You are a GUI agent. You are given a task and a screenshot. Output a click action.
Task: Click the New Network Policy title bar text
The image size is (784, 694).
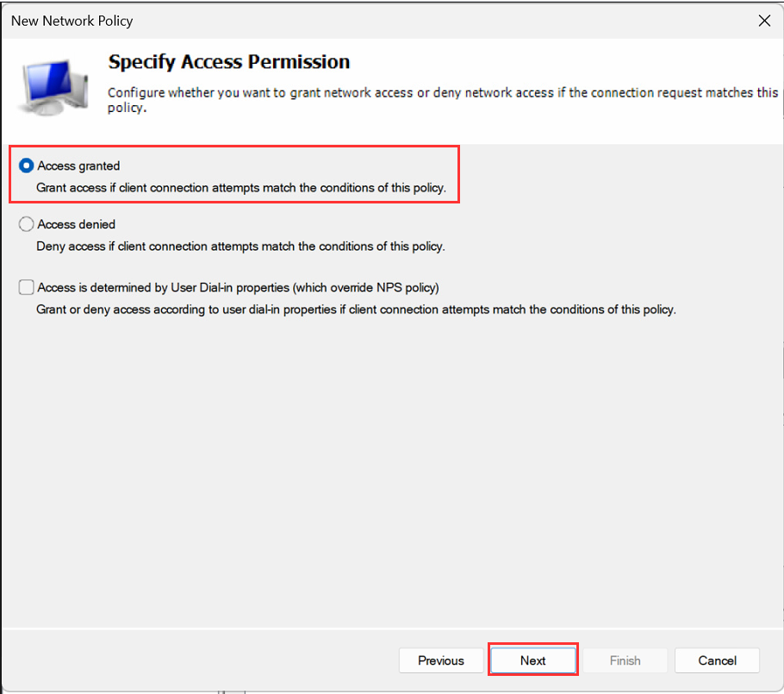click(72, 21)
